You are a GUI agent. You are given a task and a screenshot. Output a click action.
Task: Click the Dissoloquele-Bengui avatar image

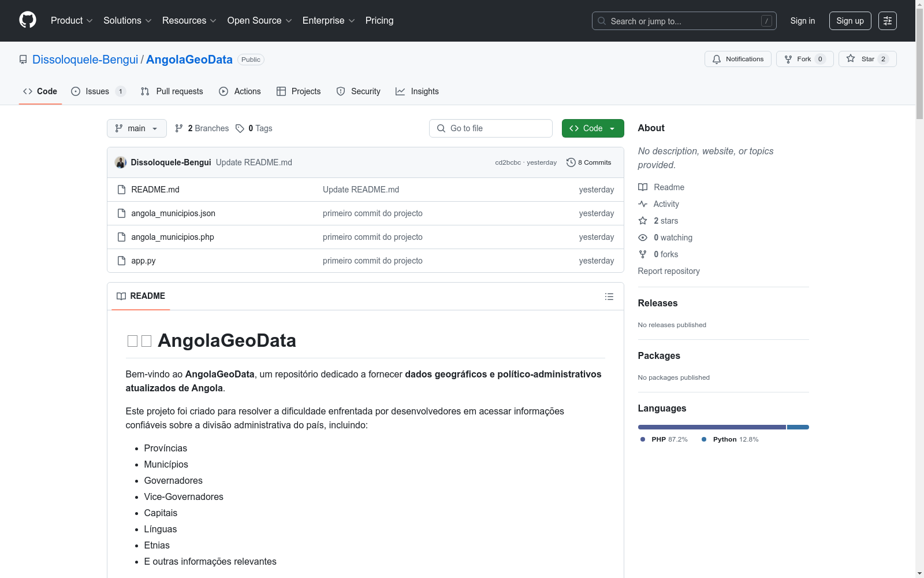click(121, 162)
